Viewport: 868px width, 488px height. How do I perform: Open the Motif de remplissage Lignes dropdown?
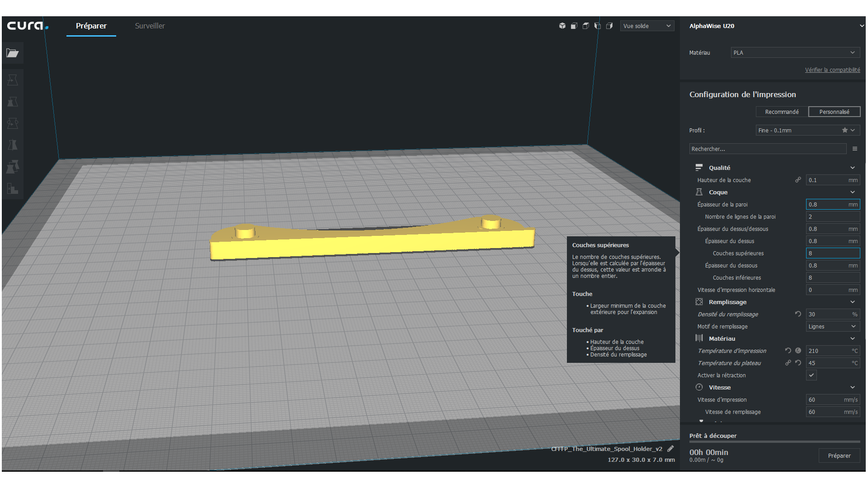point(833,326)
